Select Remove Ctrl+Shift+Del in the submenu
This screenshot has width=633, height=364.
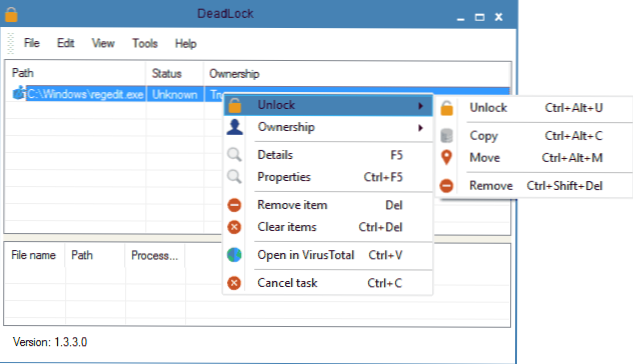point(534,186)
